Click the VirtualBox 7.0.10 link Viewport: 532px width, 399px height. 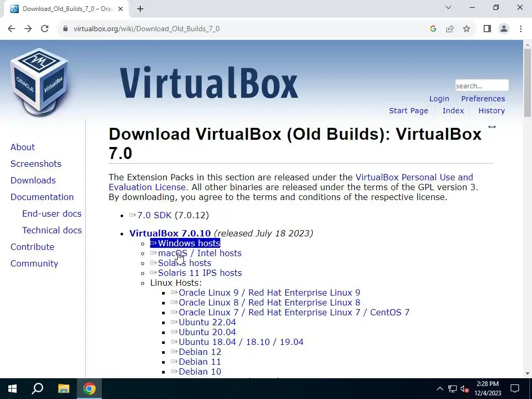[x=170, y=233]
